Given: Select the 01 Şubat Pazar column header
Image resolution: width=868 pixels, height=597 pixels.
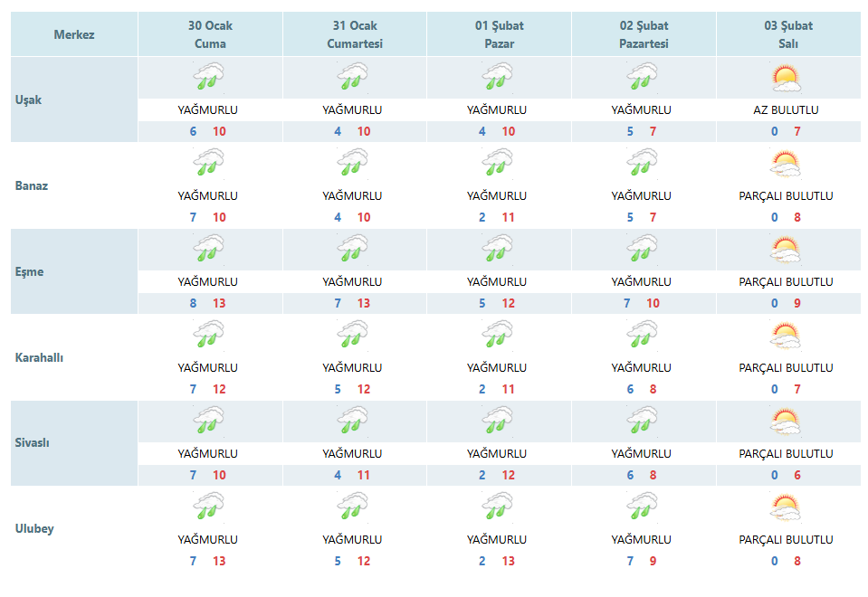Looking at the screenshot, I should (500, 34).
